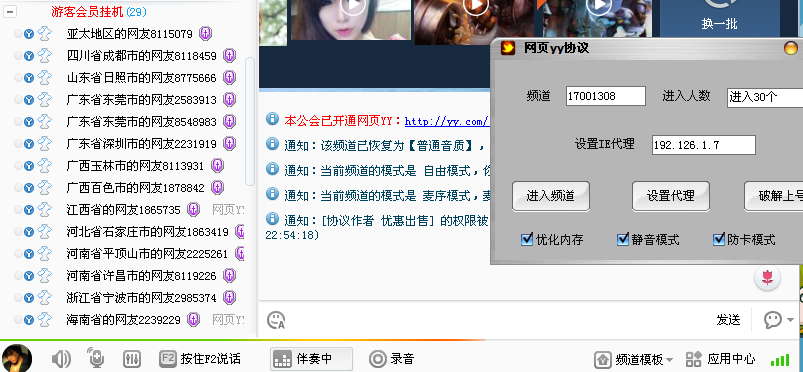
Task: Click the 破解上号 button
Action: [x=774, y=196]
